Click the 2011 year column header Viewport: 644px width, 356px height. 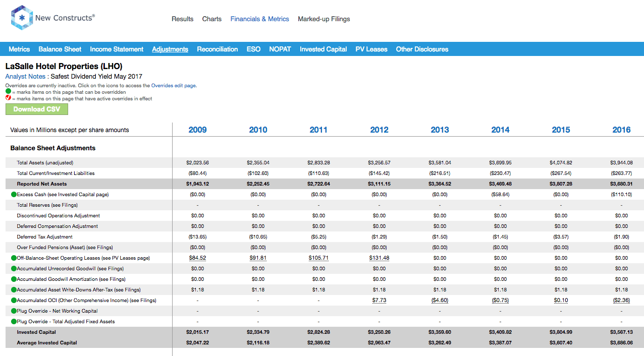tap(319, 130)
